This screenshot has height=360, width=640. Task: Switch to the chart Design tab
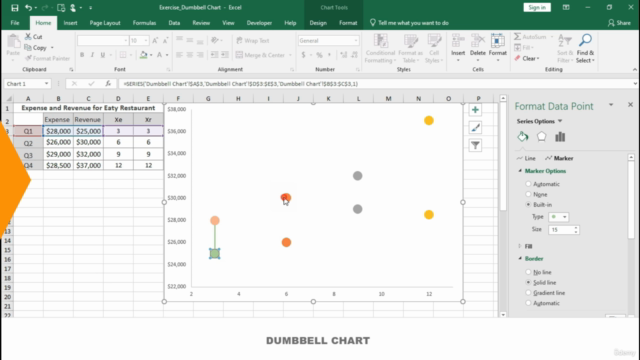(x=318, y=23)
